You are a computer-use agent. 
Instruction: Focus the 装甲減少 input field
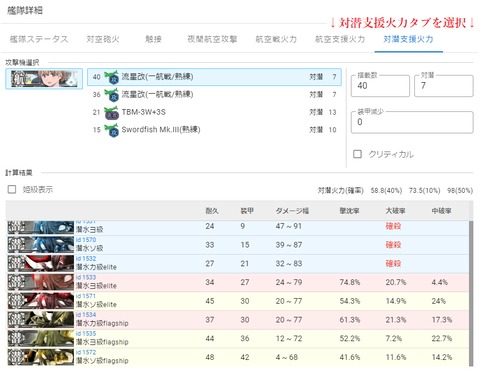pyautogui.click(x=412, y=122)
